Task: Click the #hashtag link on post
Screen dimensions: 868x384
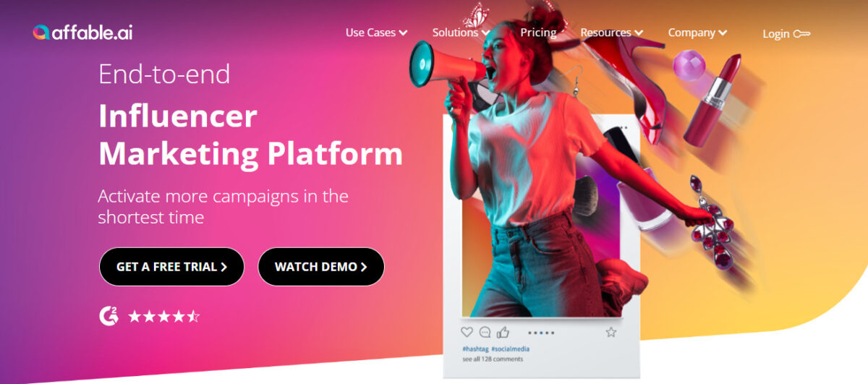Action: pyautogui.click(x=475, y=349)
